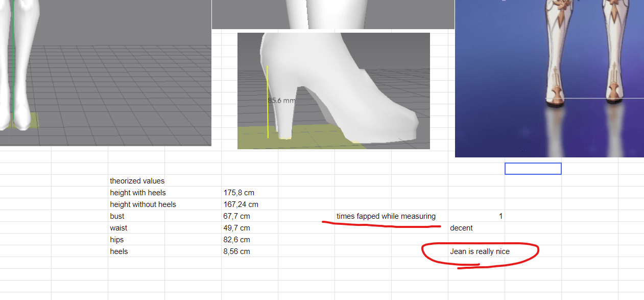Click the 'hips' label cell
This screenshot has width=644, height=300.
click(x=117, y=240)
